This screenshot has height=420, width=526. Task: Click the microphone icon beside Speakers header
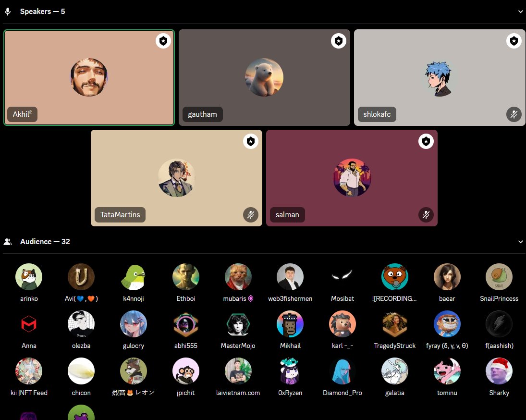(7, 11)
